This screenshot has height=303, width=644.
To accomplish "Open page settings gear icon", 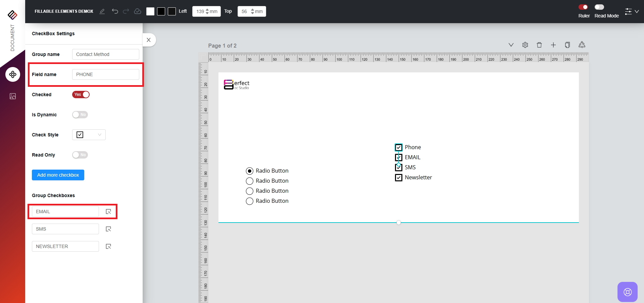I will [525, 45].
